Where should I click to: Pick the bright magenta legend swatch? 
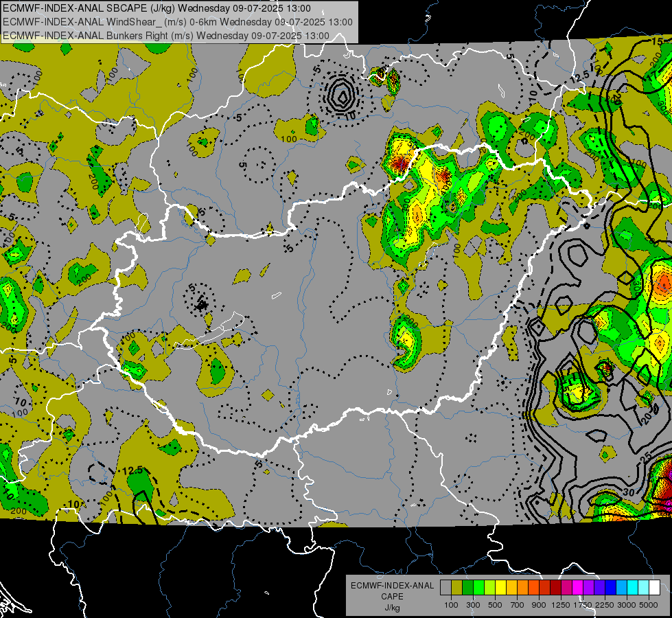[578, 588]
